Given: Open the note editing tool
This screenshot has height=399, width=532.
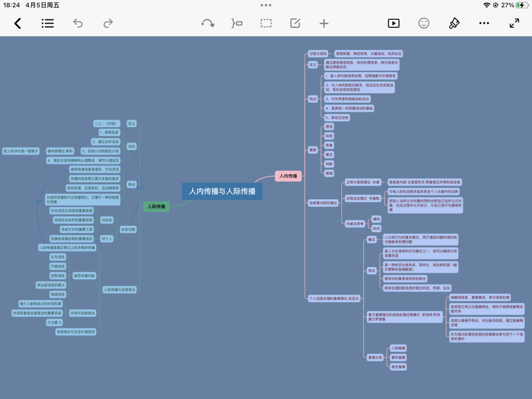Looking at the screenshot, I should tap(295, 24).
